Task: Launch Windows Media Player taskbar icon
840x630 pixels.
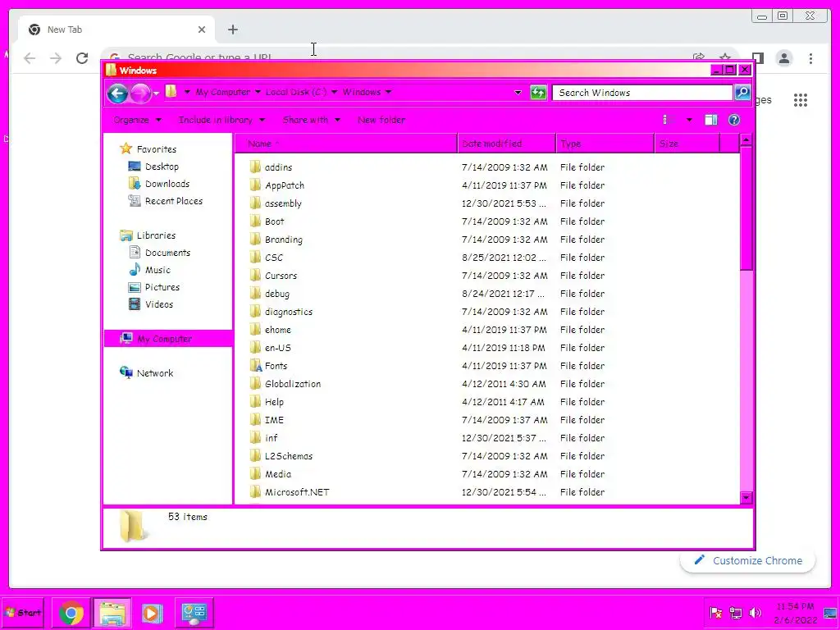Action: [152, 613]
